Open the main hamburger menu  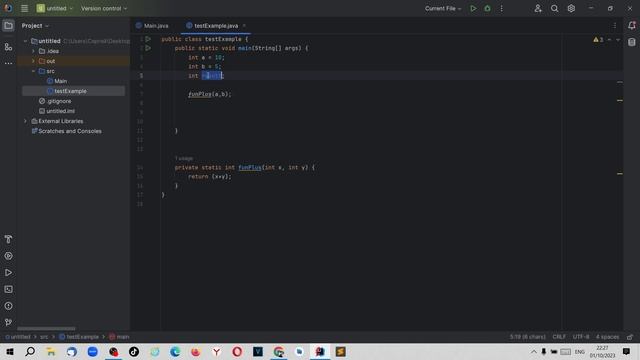pyautogui.click(x=24, y=8)
